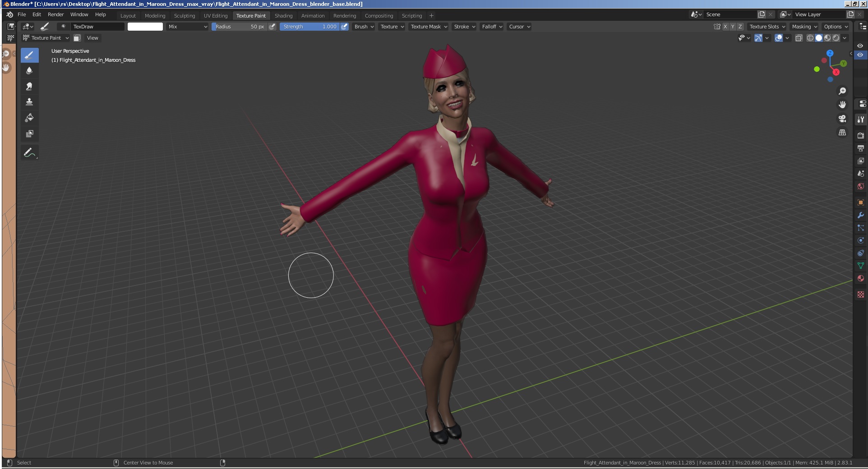Screen dimensions: 868x469
Task: Select the Fill bucket tool
Action: click(x=29, y=118)
